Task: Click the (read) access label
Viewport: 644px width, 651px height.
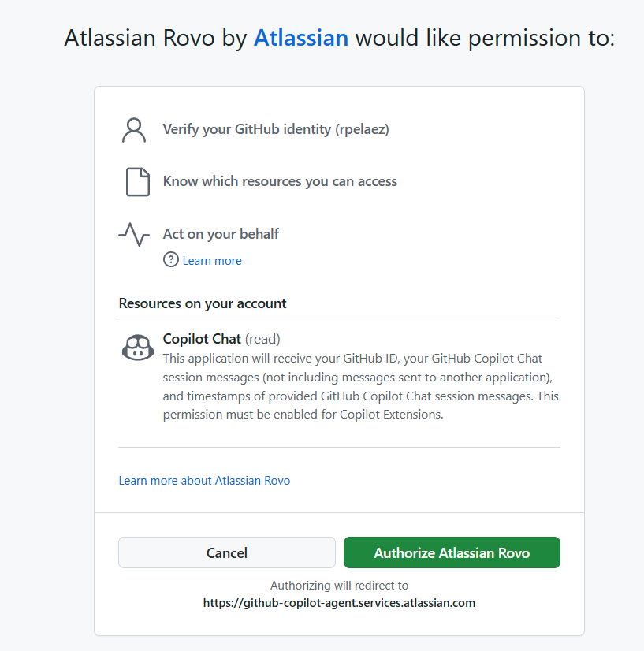Action: click(x=262, y=339)
